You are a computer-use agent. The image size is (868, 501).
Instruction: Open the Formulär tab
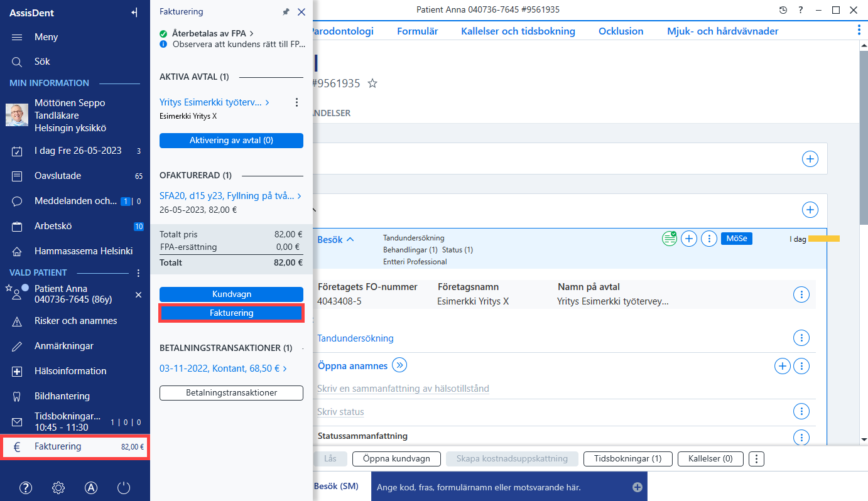[x=418, y=31]
